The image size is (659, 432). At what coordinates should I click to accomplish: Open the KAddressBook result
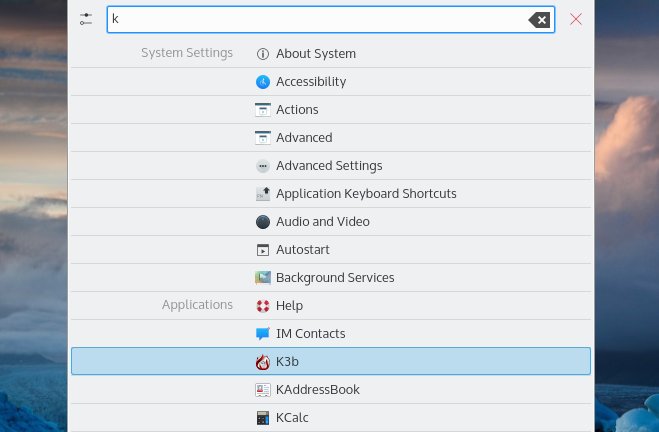tap(317, 390)
